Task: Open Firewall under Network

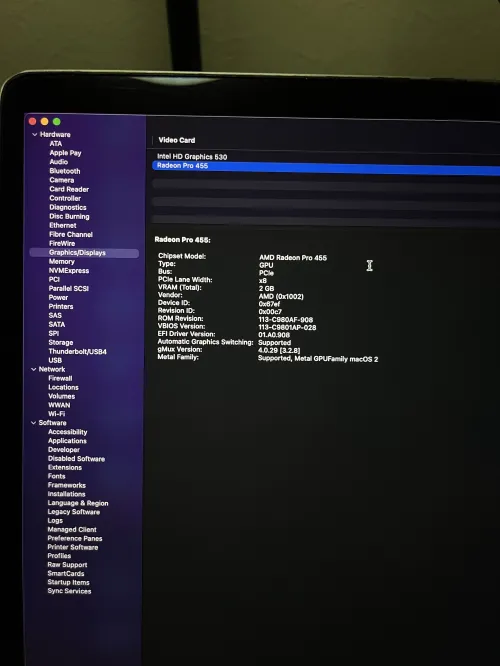Action: (60, 378)
